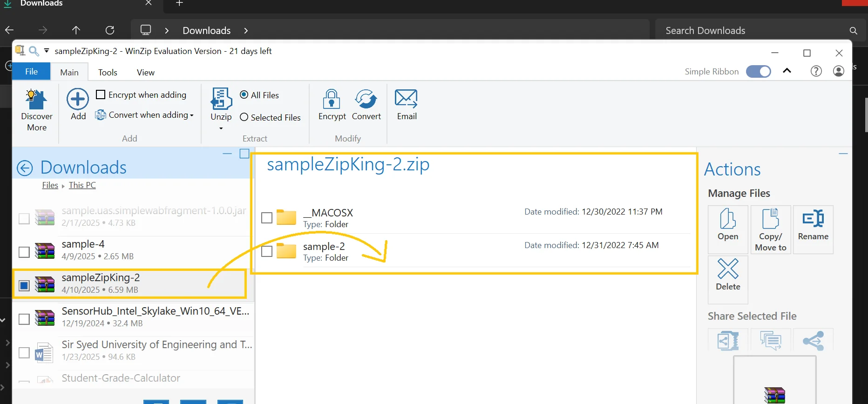868x404 pixels.
Task: Open the File tab
Action: click(31, 71)
